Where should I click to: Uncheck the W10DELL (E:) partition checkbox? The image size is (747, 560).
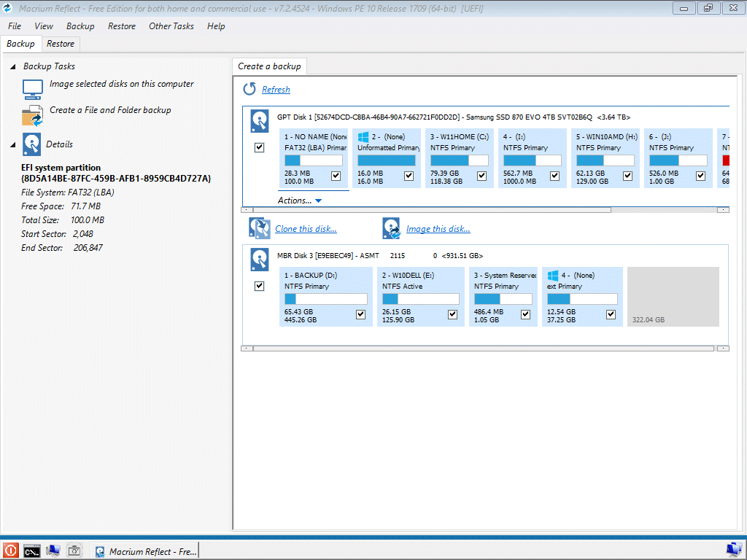click(452, 315)
